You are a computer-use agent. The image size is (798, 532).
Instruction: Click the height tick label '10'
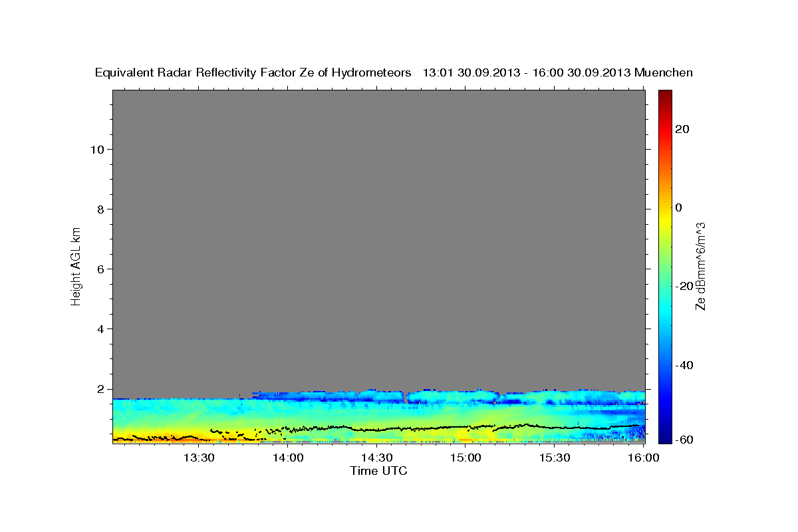(97, 149)
